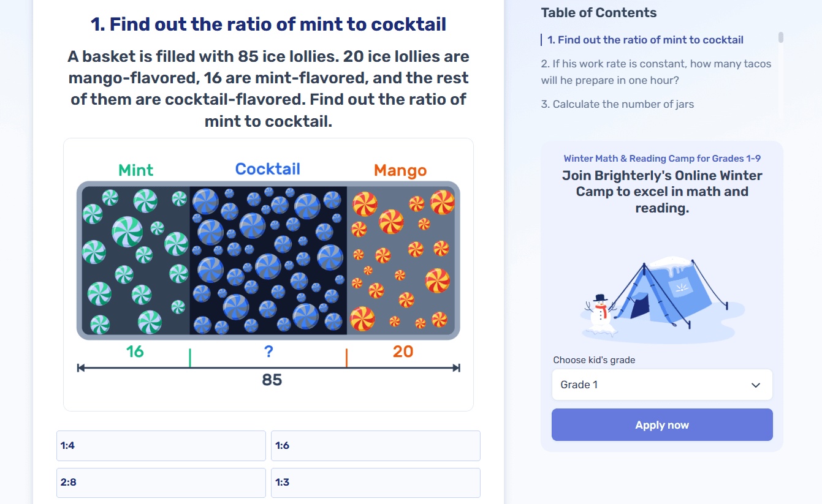822x504 pixels.
Task: Click the question 1 heading title
Action: [268, 24]
